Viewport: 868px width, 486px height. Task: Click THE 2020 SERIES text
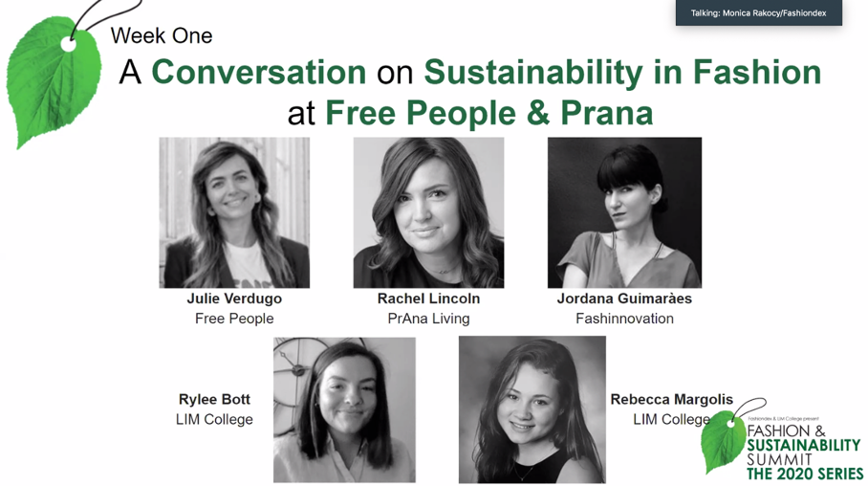click(x=805, y=474)
